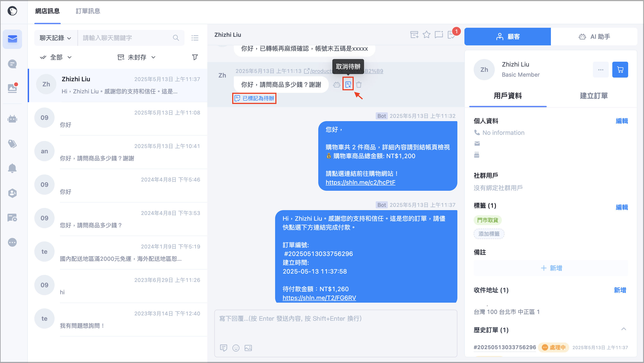The height and width of the screenshot is (363, 644).
Task: Switch to 訂單訊息 tab
Action: (x=88, y=11)
